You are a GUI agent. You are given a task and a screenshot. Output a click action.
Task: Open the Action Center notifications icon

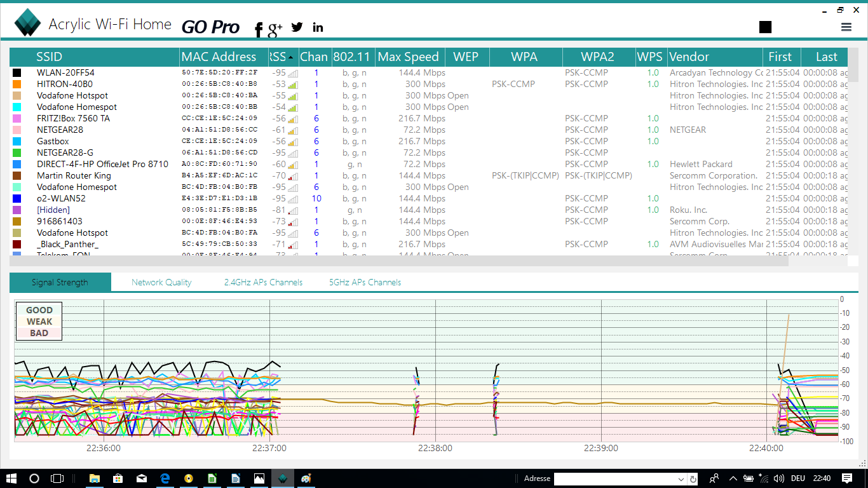coord(847,478)
